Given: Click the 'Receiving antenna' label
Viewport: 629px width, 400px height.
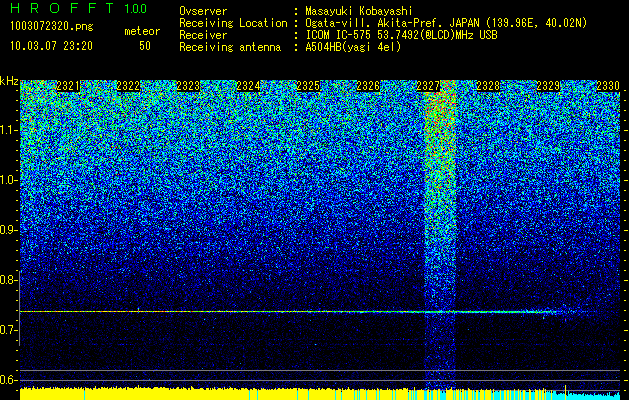Looking at the screenshot, I should 230,47.
